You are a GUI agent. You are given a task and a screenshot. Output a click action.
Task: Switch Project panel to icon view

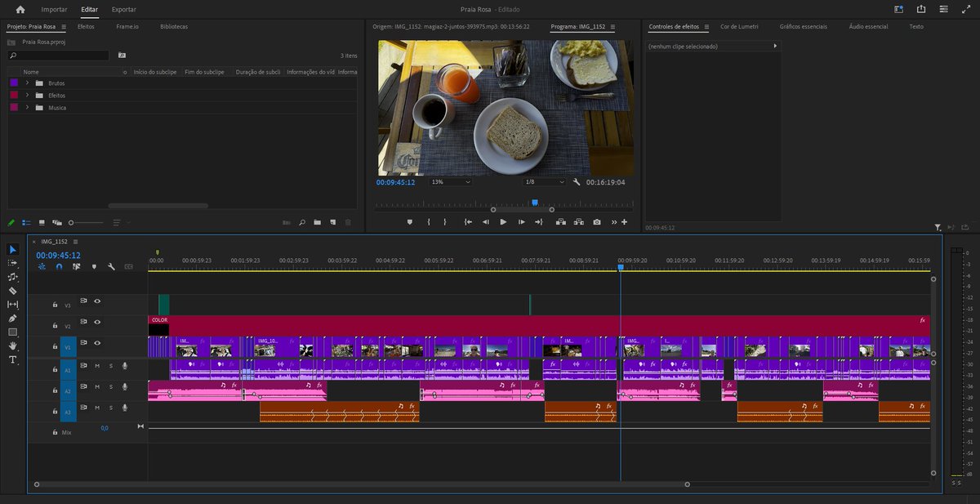(41, 222)
